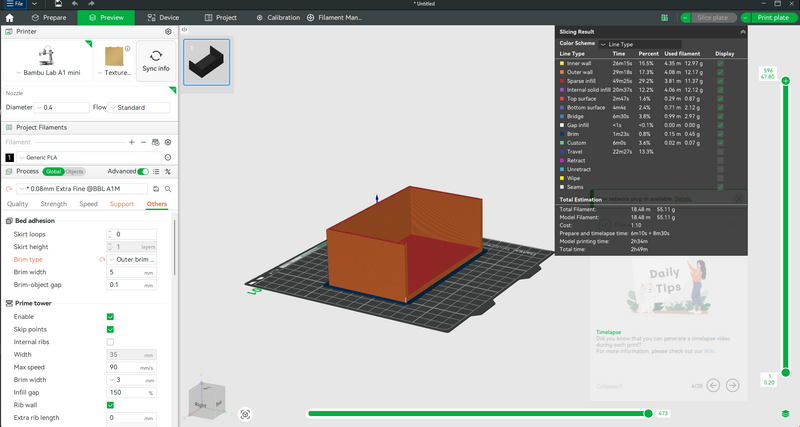Viewport: 800px width, 427px height.
Task: Add a filament with the plus icon
Action: [132, 142]
